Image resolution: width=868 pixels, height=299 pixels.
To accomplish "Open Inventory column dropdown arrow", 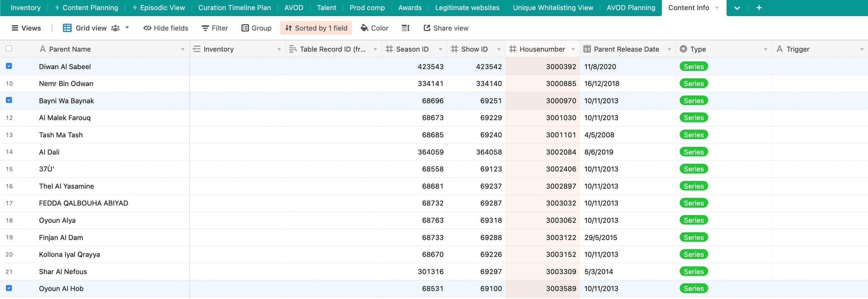I will (279, 49).
